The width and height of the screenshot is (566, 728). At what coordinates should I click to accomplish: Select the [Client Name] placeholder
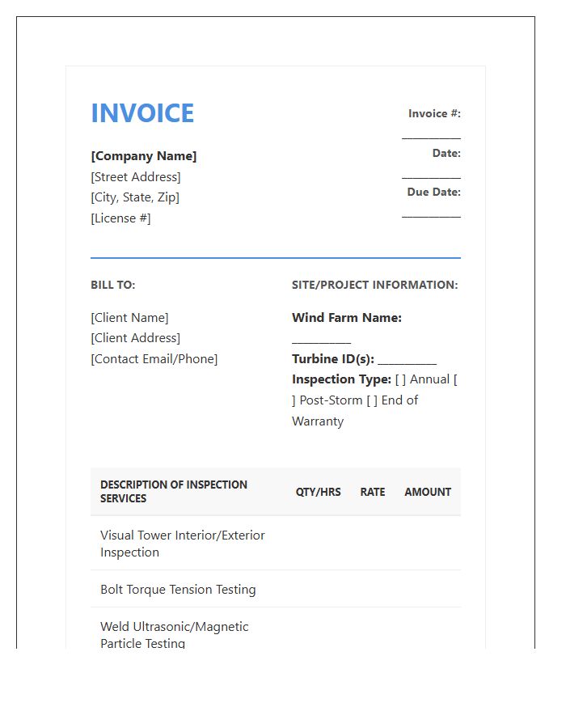(129, 318)
